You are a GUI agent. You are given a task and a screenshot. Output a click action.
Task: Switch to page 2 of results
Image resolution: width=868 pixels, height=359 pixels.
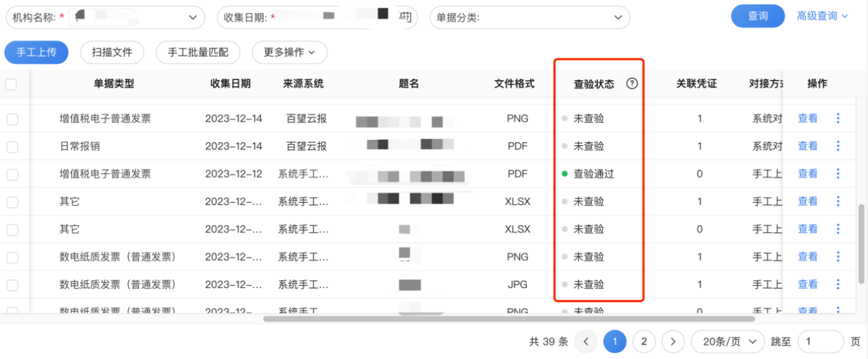(x=644, y=341)
